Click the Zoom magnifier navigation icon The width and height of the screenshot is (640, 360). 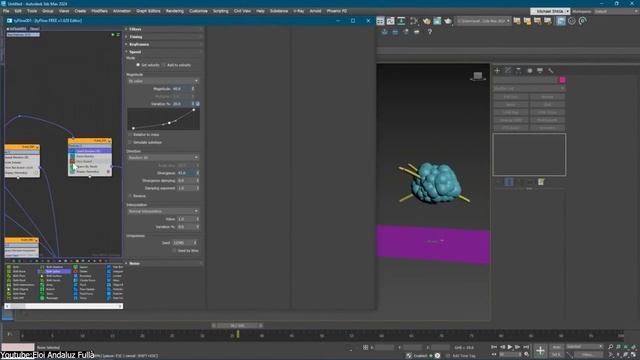[611, 347]
